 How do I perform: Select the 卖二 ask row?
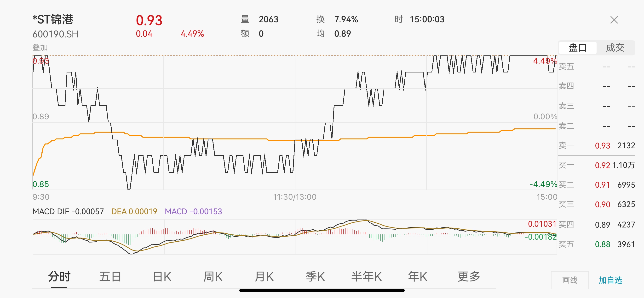597,126
